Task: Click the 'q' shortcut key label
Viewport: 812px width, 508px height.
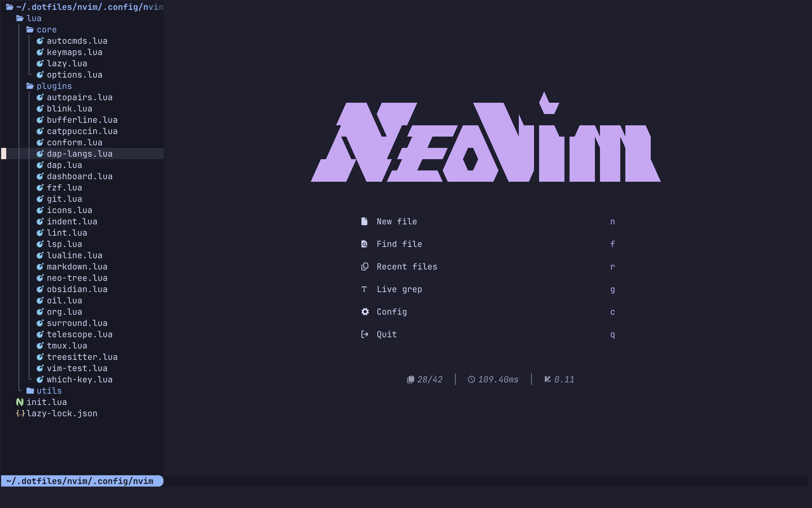Action: tap(612, 335)
